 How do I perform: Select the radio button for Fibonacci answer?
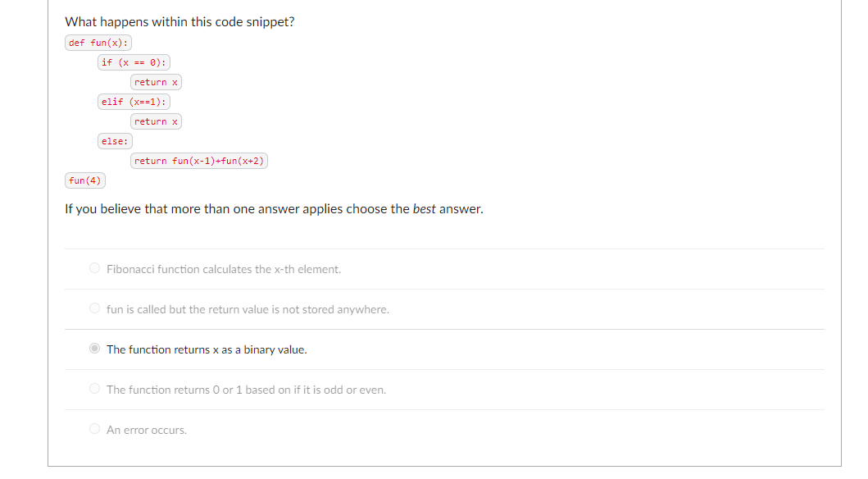[x=94, y=268]
